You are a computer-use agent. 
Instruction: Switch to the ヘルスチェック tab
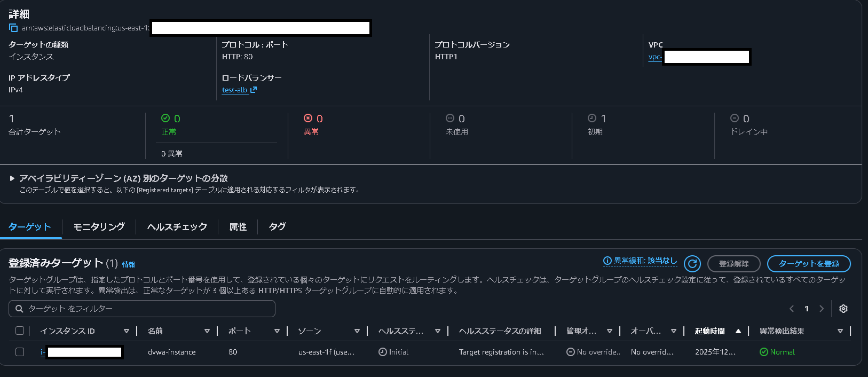[x=177, y=227]
